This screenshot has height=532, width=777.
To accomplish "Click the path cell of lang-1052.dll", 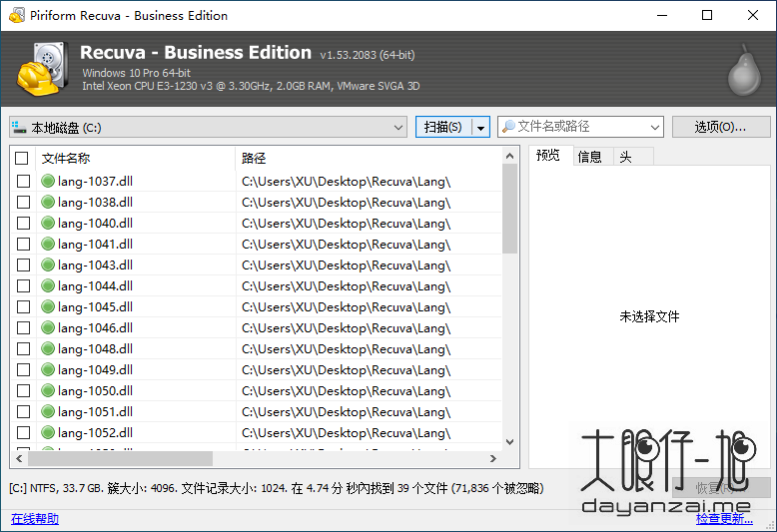I will [369, 433].
